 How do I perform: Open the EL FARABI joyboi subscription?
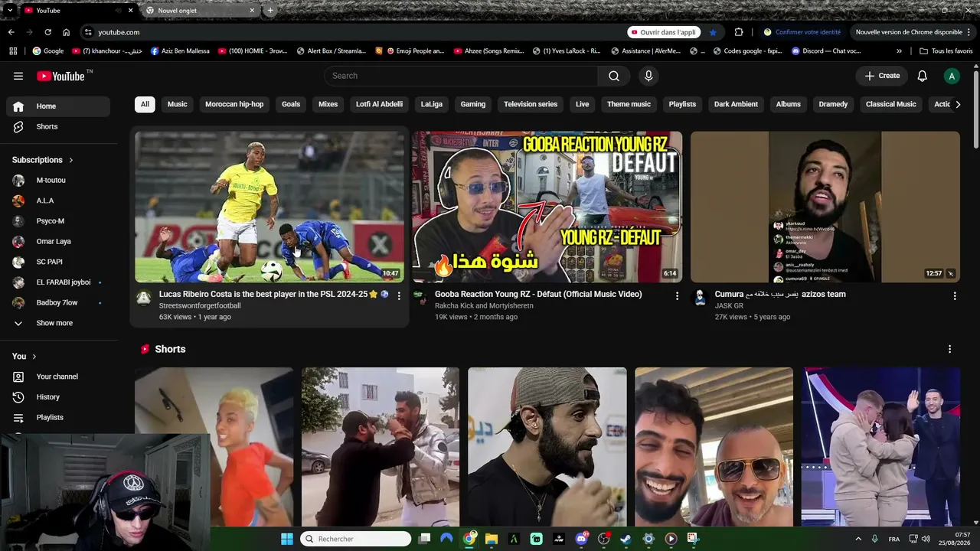pos(58,282)
